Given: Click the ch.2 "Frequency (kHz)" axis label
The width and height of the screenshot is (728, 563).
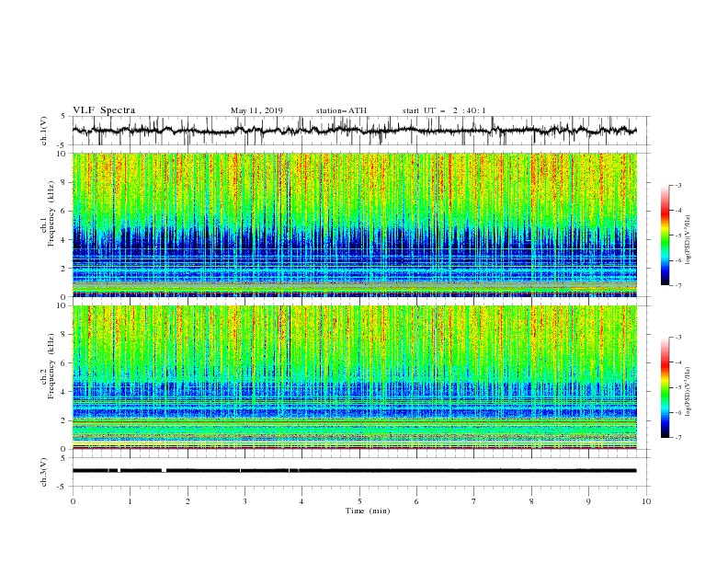Looking at the screenshot, I should (x=50, y=366).
